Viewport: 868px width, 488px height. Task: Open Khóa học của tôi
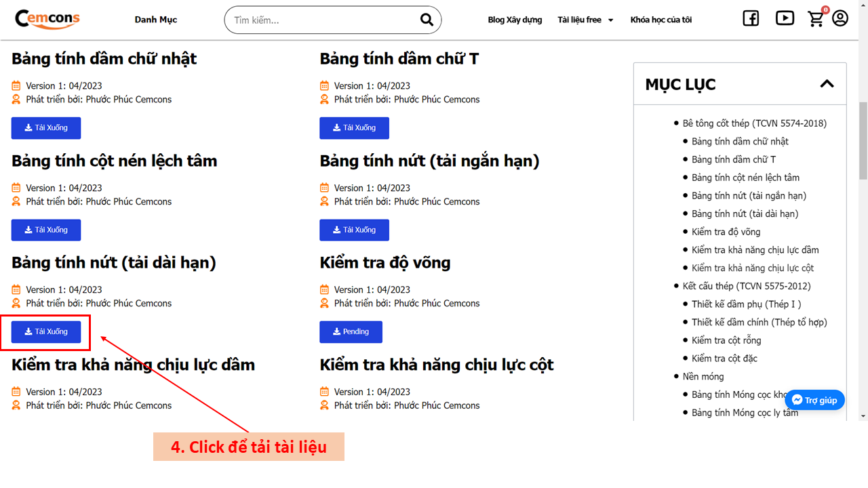661,20
